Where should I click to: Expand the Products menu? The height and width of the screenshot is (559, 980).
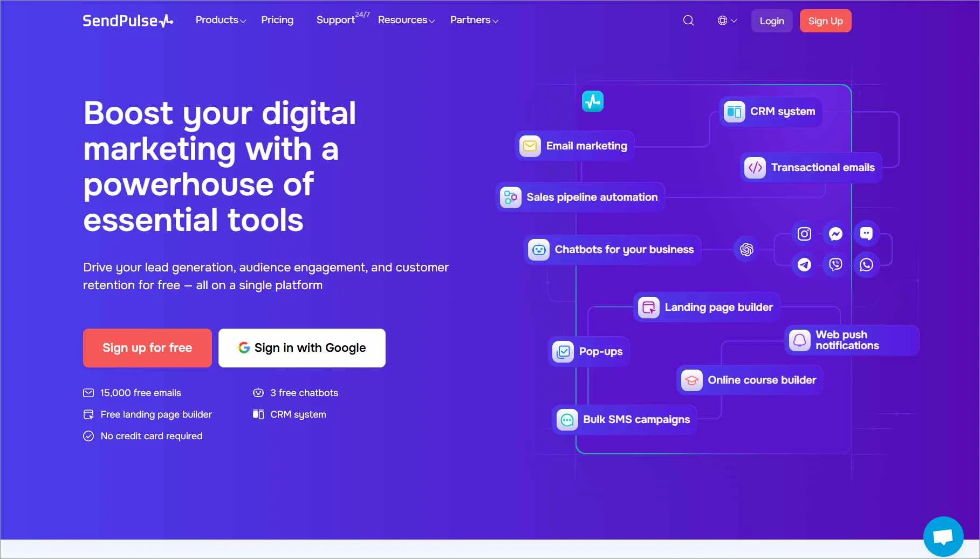click(221, 20)
